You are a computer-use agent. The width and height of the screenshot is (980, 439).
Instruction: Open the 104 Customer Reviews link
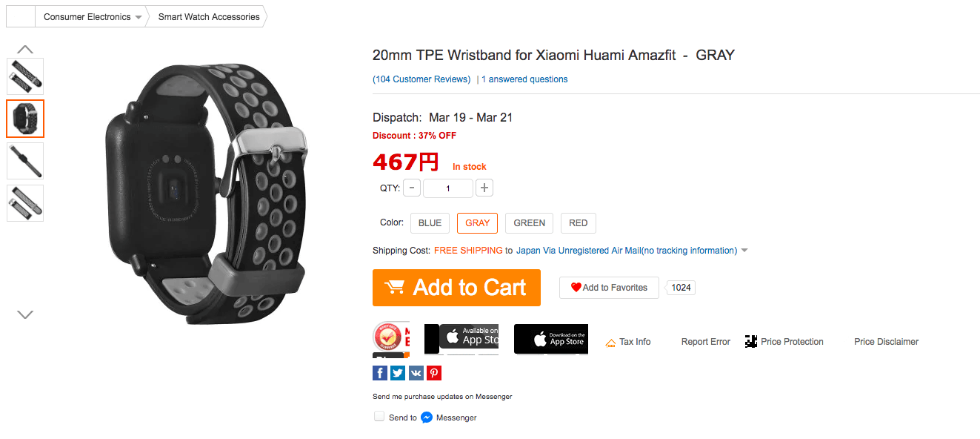tap(421, 79)
